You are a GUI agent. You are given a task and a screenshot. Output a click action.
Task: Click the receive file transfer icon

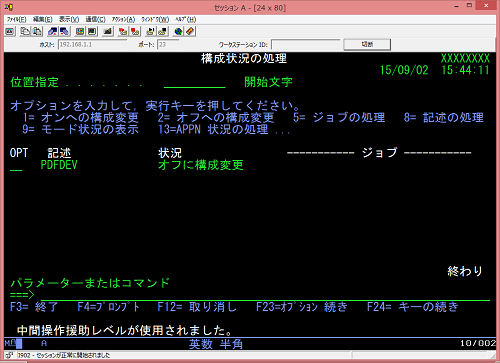click(x=64, y=32)
